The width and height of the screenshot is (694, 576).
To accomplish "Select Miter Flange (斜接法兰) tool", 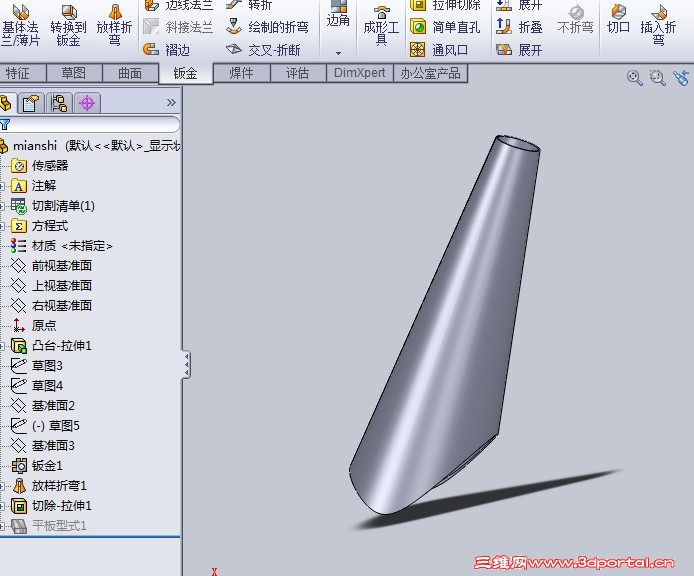I will [x=178, y=27].
